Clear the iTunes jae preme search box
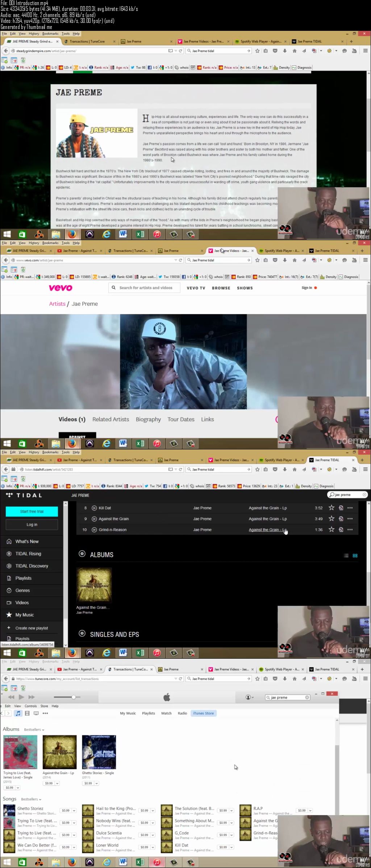Screen dimensions: 371x868 coord(307,697)
